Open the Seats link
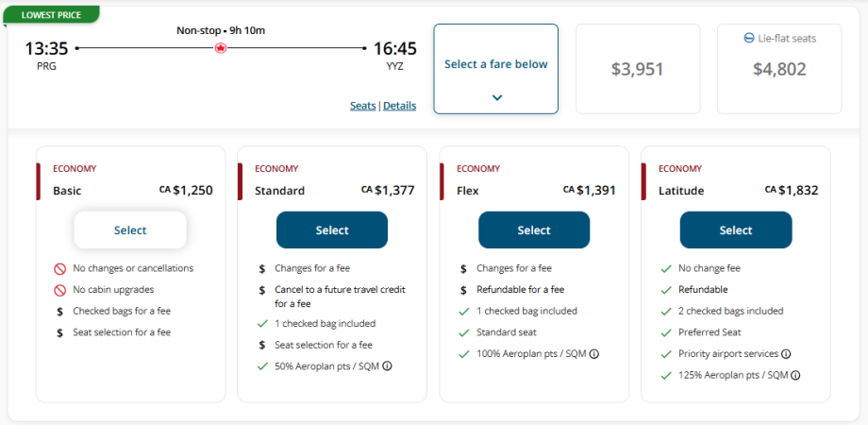868x425 pixels. tap(362, 106)
